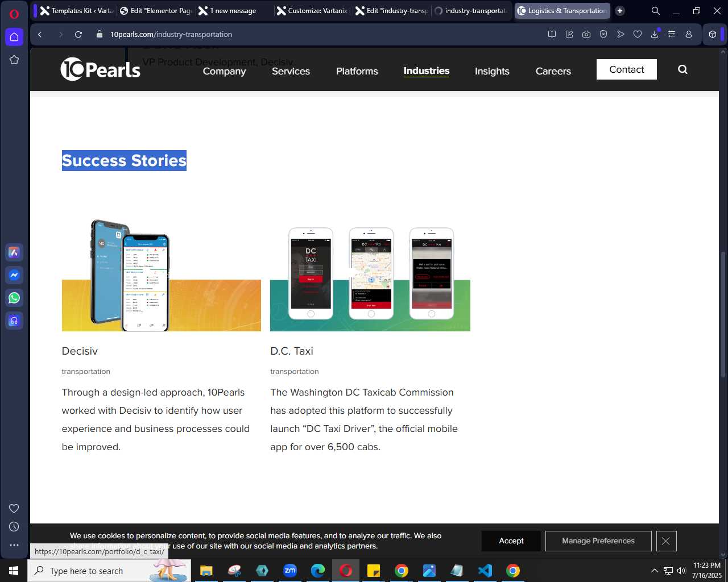Reload the current page
The width and height of the screenshot is (728, 582).
(x=78, y=34)
